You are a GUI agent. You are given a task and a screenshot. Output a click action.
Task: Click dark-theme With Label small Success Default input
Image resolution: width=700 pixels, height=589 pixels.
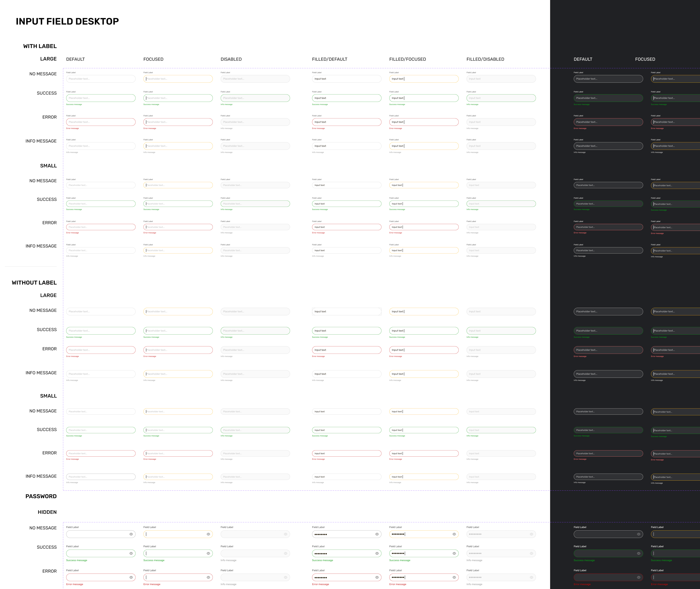pos(608,204)
